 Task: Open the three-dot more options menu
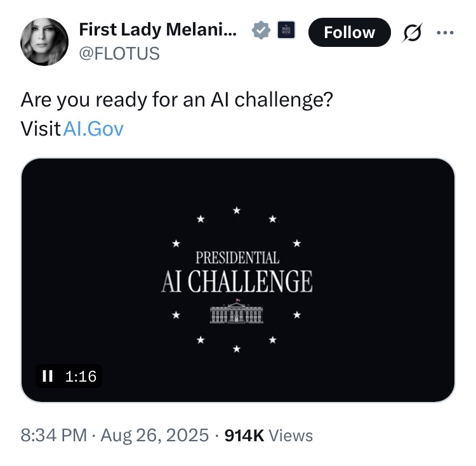pos(446,32)
